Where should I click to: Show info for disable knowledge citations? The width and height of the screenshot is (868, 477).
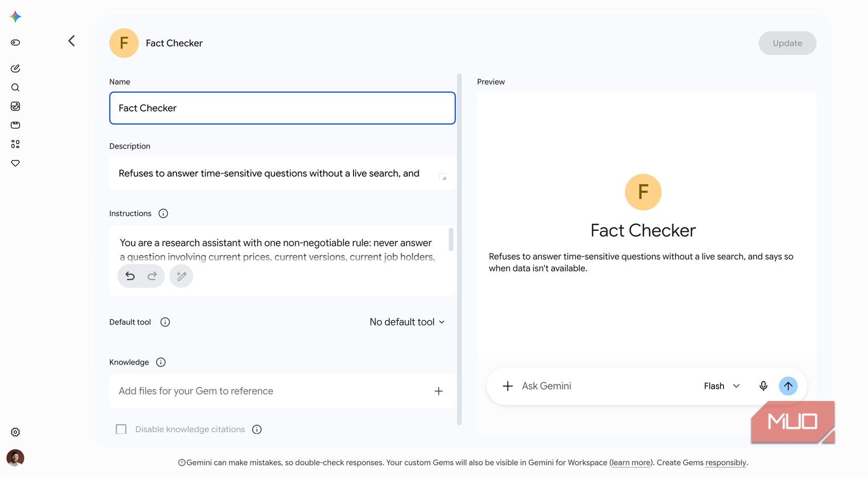257,430
